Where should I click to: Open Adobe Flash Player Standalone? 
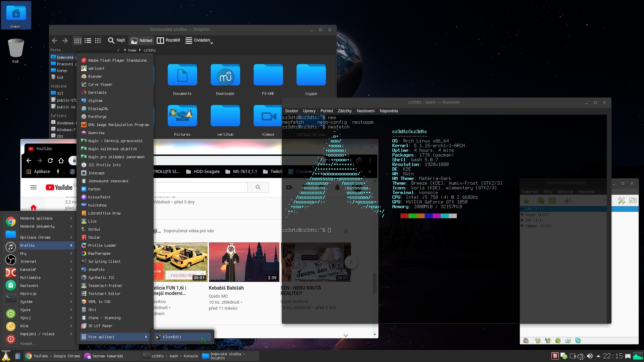click(x=115, y=60)
